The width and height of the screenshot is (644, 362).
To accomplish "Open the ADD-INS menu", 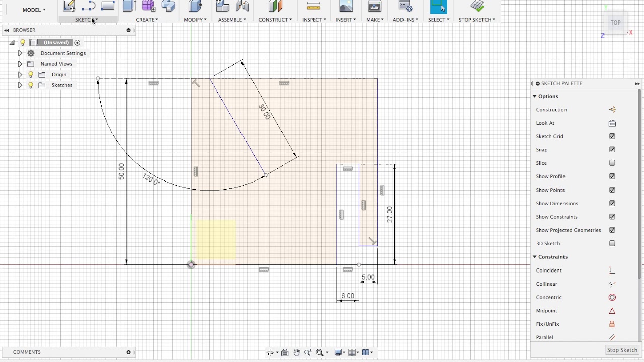I will point(405,20).
